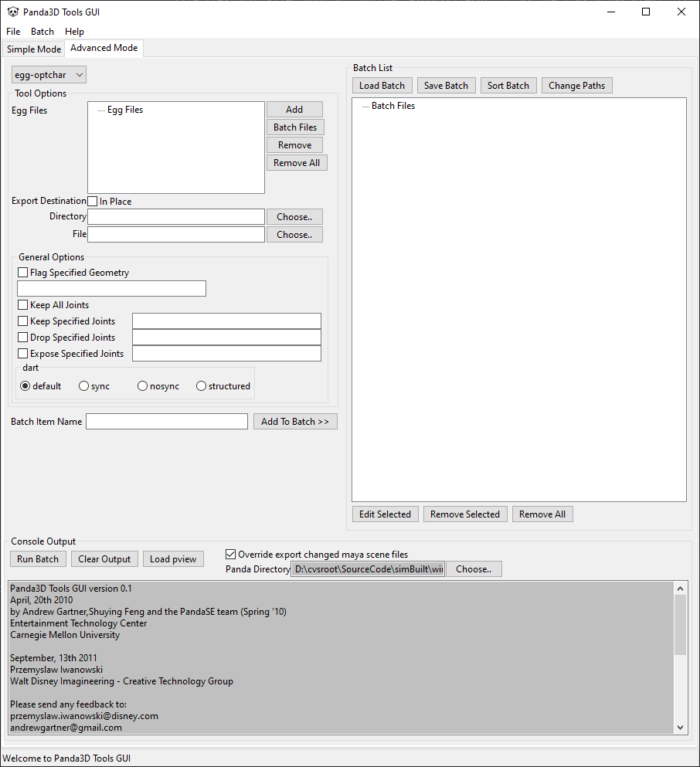Click the Welcome to Panda3D Tools GUI status text
The height and width of the screenshot is (767, 700).
[66, 759]
